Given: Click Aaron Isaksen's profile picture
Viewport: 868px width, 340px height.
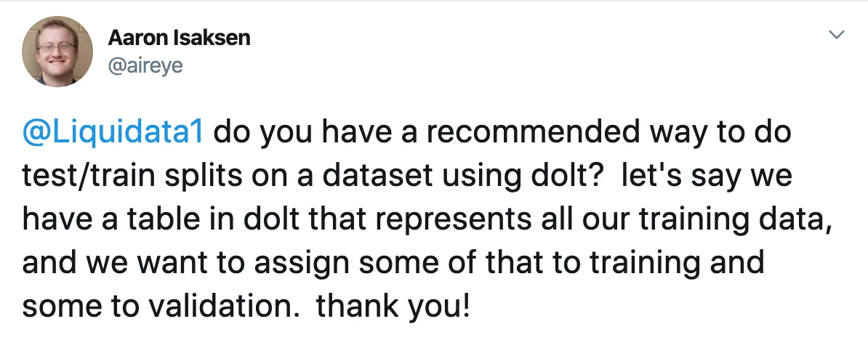Looking at the screenshot, I should tap(57, 51).
